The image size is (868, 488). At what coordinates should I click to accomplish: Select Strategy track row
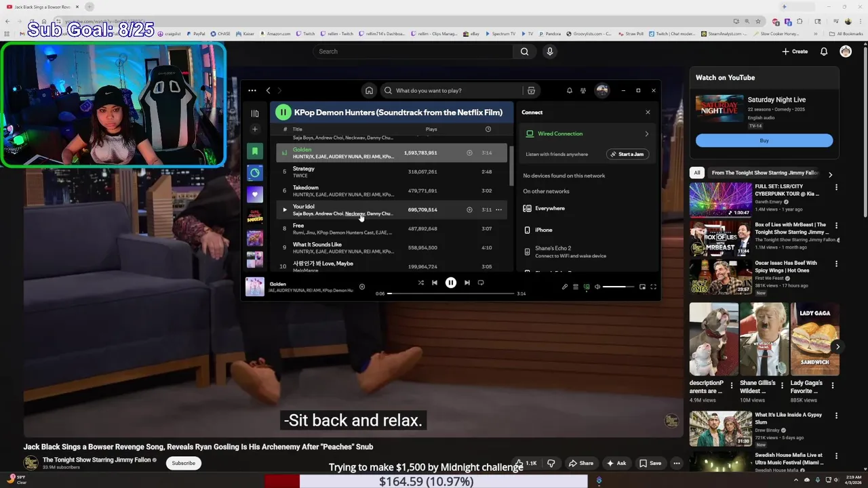click(x=391, y=171)
